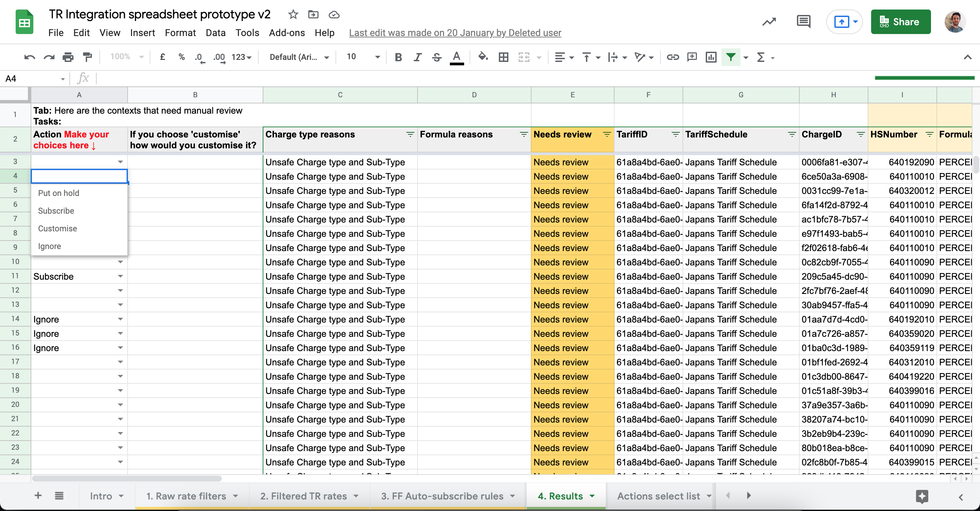Hide the menus with collapse arrow
The image size is (980, 511).
[x=967, y=57]
